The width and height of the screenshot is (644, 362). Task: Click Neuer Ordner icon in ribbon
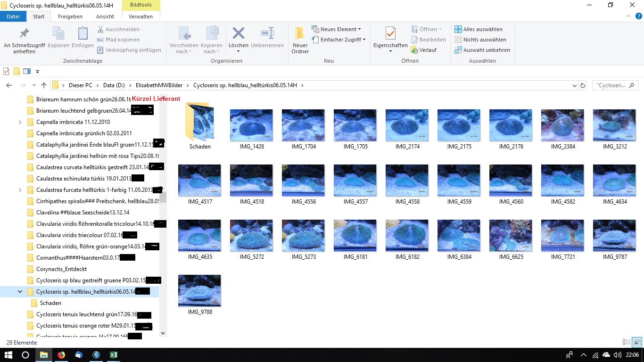pos(300,34)
